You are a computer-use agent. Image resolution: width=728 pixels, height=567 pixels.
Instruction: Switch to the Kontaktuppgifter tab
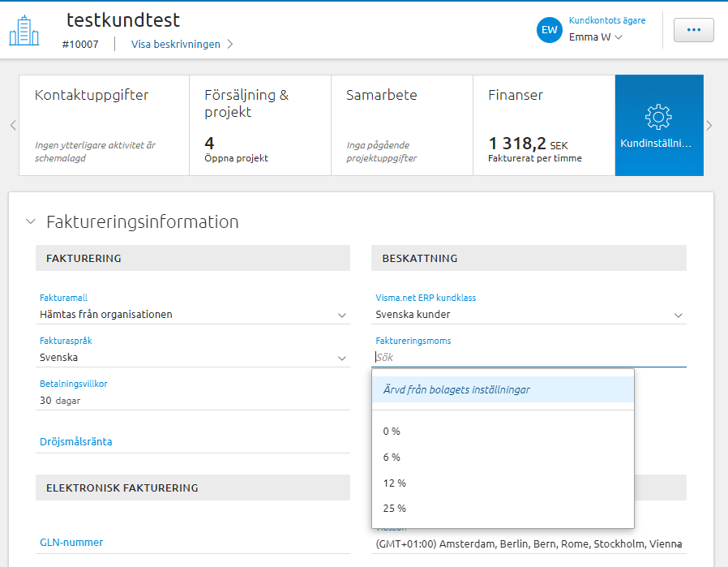coord(104,126)
